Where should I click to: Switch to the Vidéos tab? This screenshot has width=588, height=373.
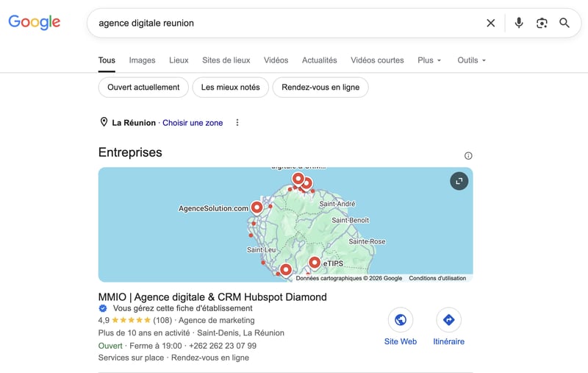(276, 60)
